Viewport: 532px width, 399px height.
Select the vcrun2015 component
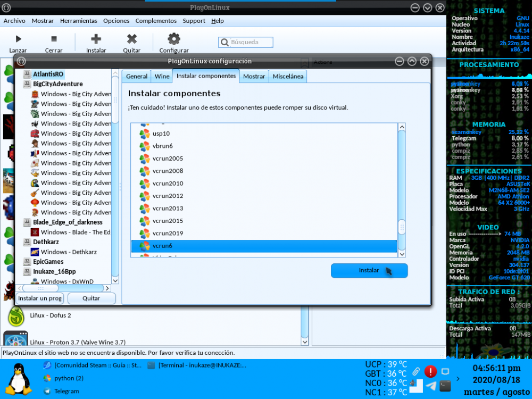(168, 221)
